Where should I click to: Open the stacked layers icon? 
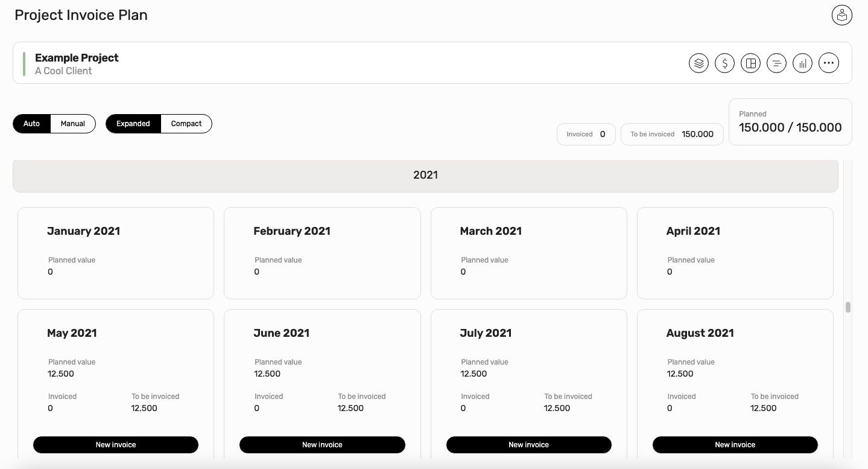[x=699, y=63]
